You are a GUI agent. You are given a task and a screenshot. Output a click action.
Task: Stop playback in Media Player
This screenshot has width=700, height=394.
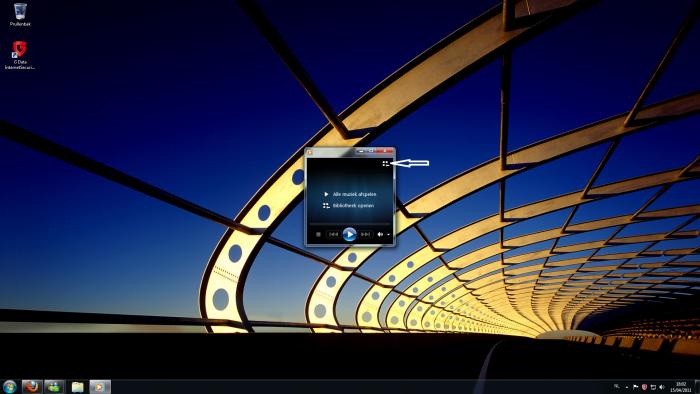318,234
